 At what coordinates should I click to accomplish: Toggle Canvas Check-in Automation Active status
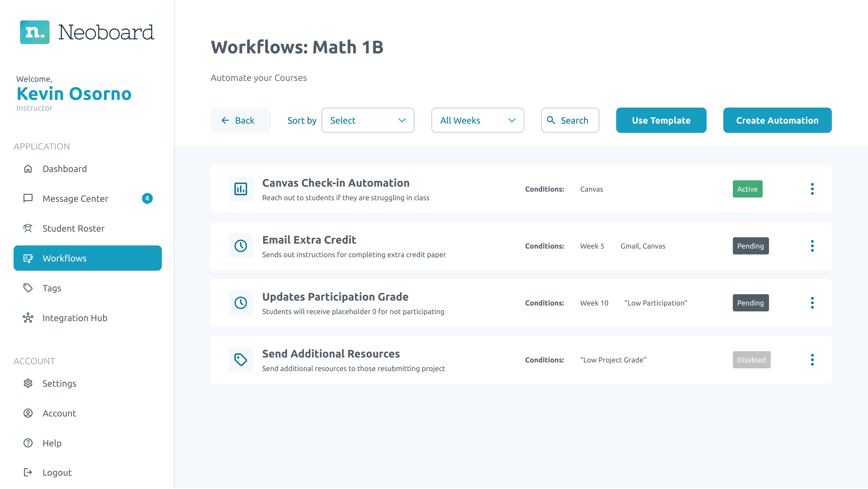pyautogui.click(x=747, y=189)
